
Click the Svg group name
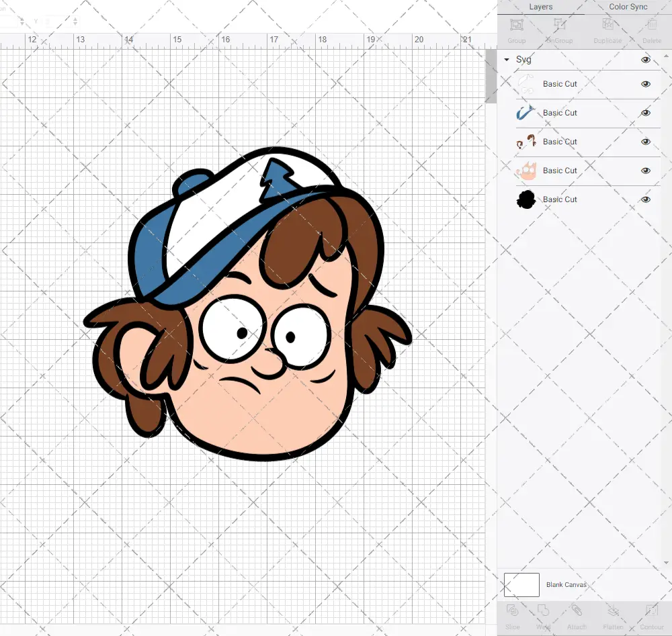(523, 60)
